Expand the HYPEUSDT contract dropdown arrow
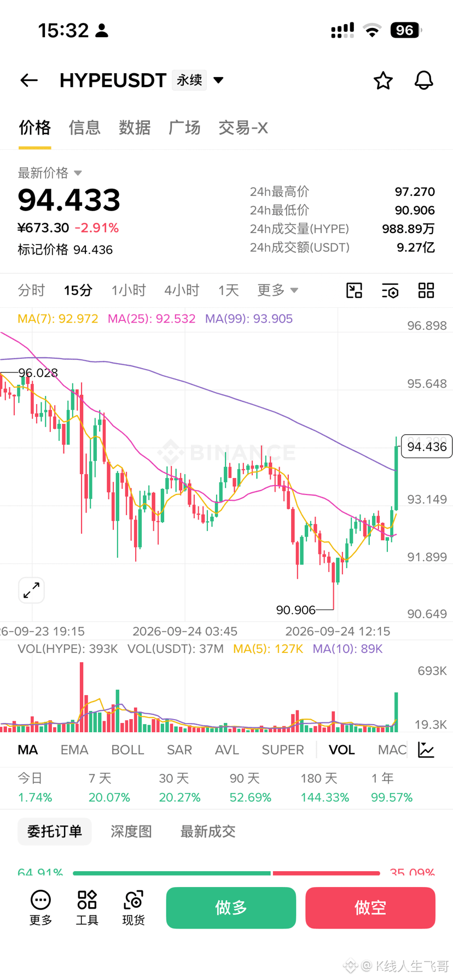This screenshot has height=980, width=453. [x=218, y=80]
